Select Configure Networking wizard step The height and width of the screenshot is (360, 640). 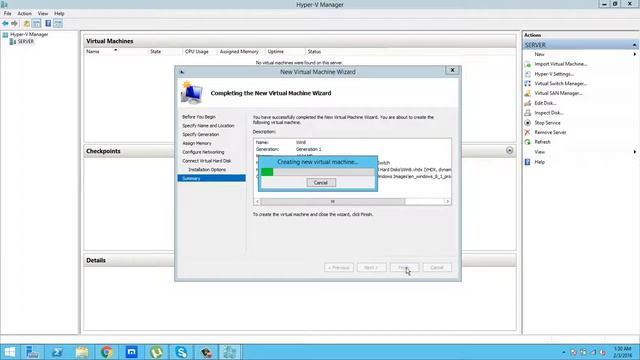(x=203, y=152)
